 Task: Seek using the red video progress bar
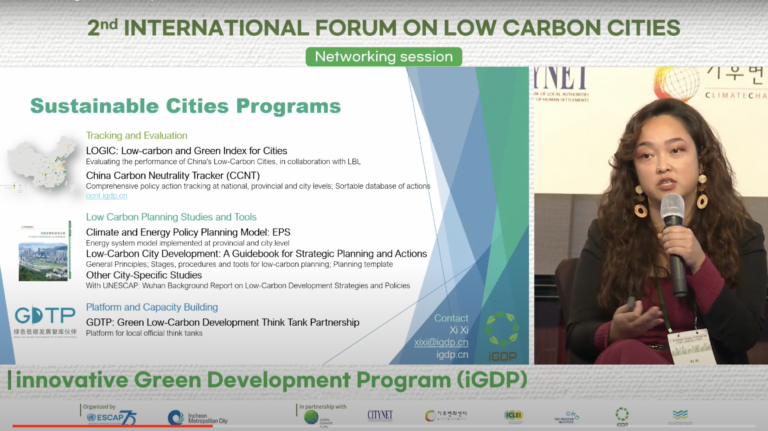113,426
